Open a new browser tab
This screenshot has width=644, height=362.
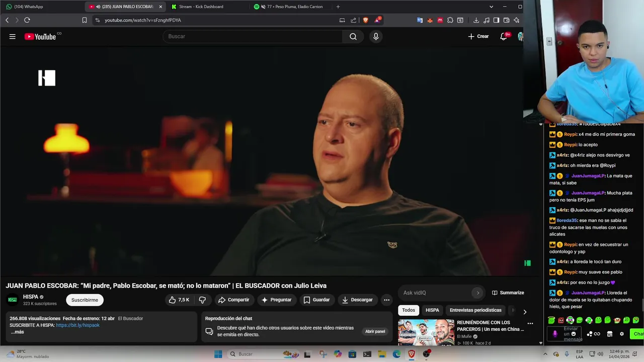point(338,7)
